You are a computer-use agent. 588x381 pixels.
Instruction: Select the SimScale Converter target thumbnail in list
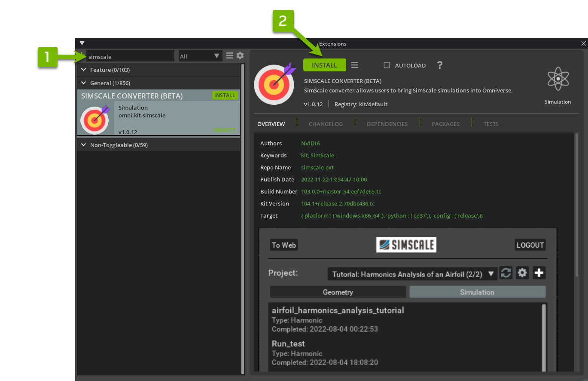(x=95, y=119)
